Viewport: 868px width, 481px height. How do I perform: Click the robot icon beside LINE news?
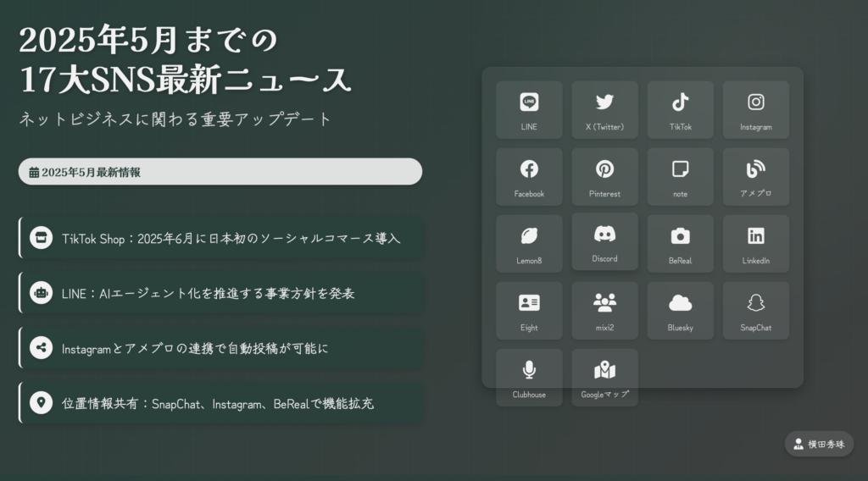41,293
